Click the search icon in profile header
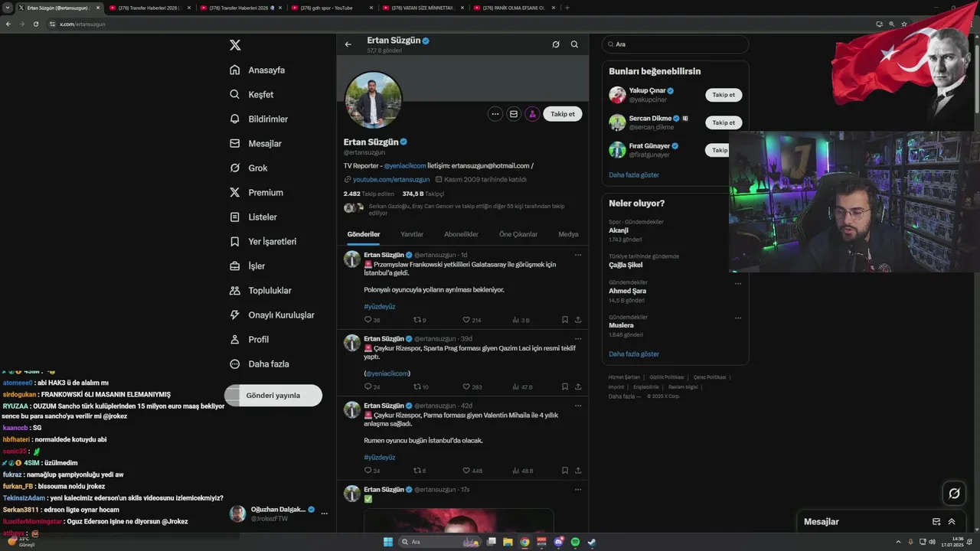This screenshot has width=980, height=551. [x=574, y=44]
